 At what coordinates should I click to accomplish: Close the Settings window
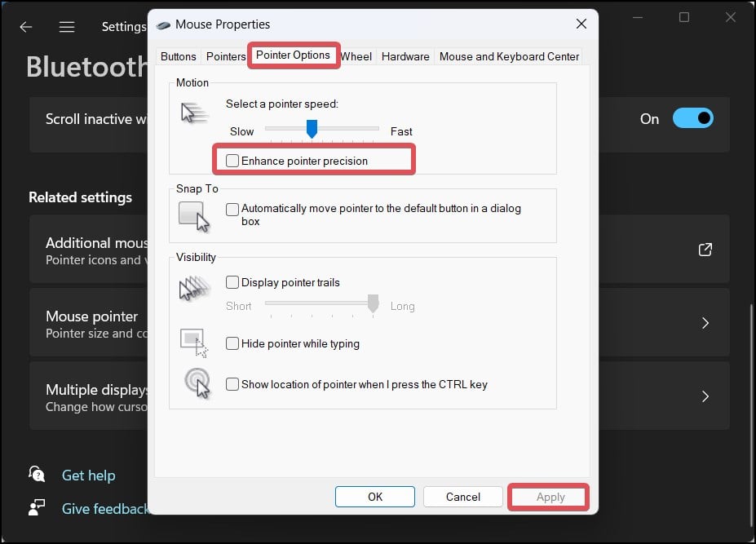[x=731, y=17]
